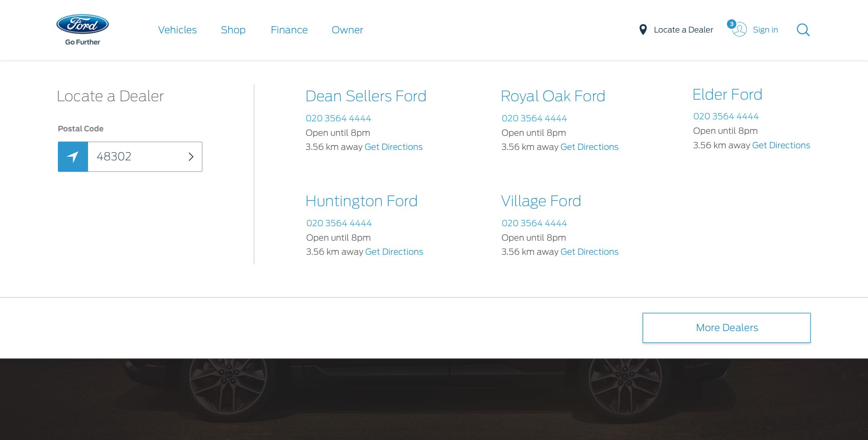This screenshot has width=868, height=440.
Task: Click the Locate a Dealer panel heading
Action: click(110, 96)
